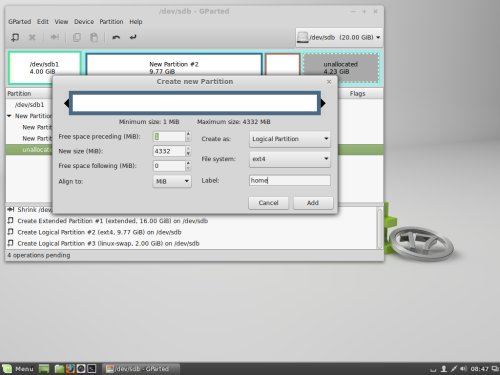Click the Resize/Move toolbar icon

click(55, 37)
